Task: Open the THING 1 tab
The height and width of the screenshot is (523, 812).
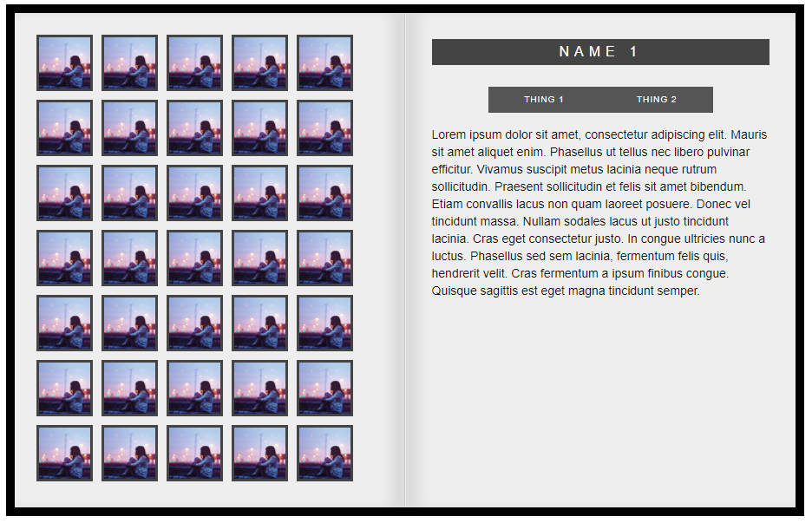Action: [x=543, y=100]
